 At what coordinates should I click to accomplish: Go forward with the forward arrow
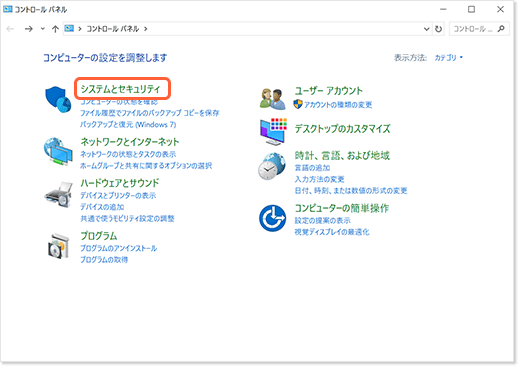coord(29,29)
